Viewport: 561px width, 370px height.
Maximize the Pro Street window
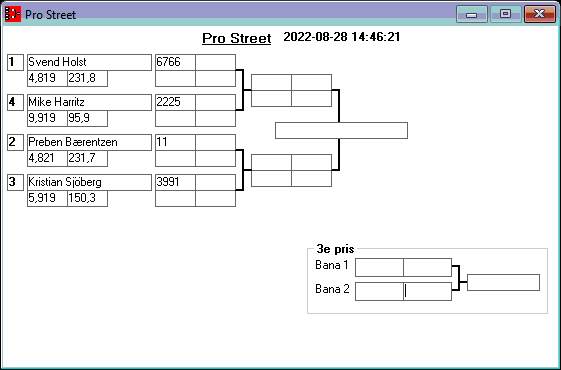(x=505, y=14)
